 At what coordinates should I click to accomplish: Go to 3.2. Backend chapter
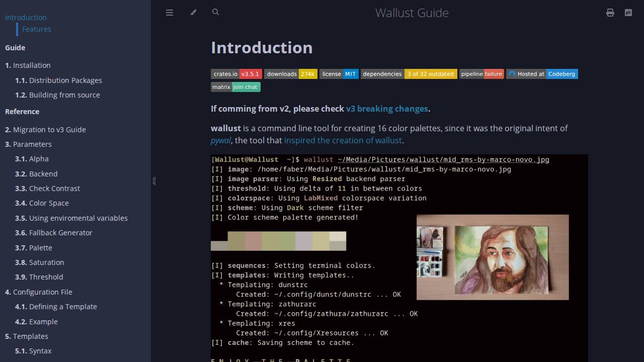pos(36,174)
